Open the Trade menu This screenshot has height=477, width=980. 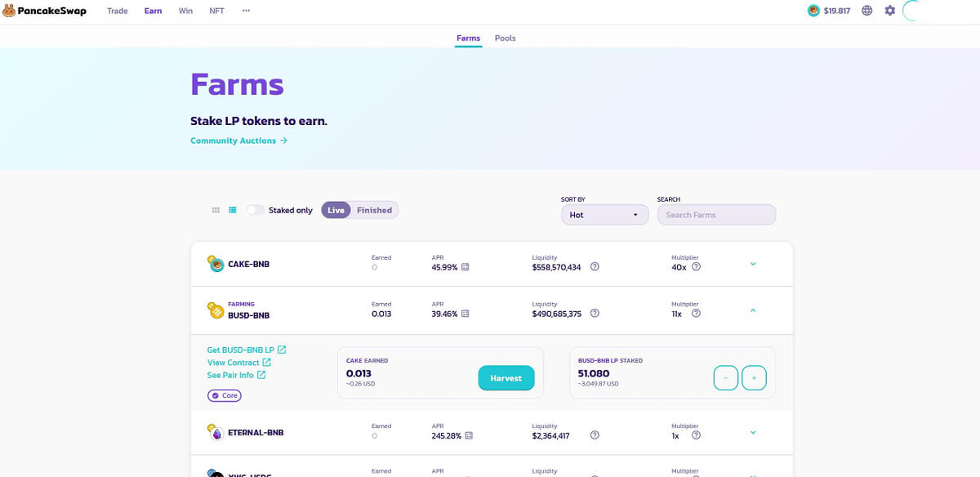pyautogui.click(x=118, y=11)
